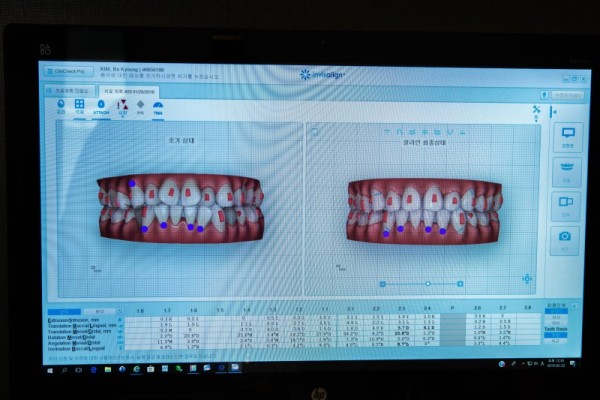Expand the red triangles tool dropdown

122,115
